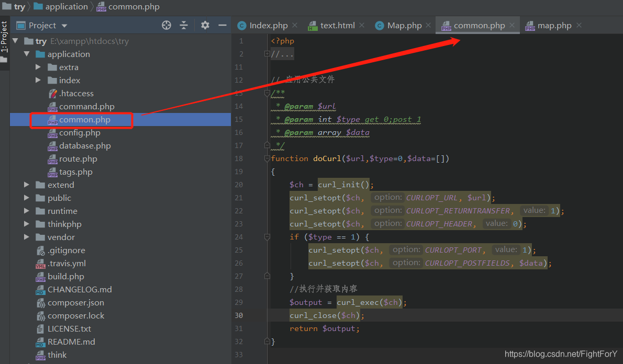The height and width of the screenshot is (364, 623).
Task: Fold the doCurl function at line 18
Action: click(x=267, y=159)
